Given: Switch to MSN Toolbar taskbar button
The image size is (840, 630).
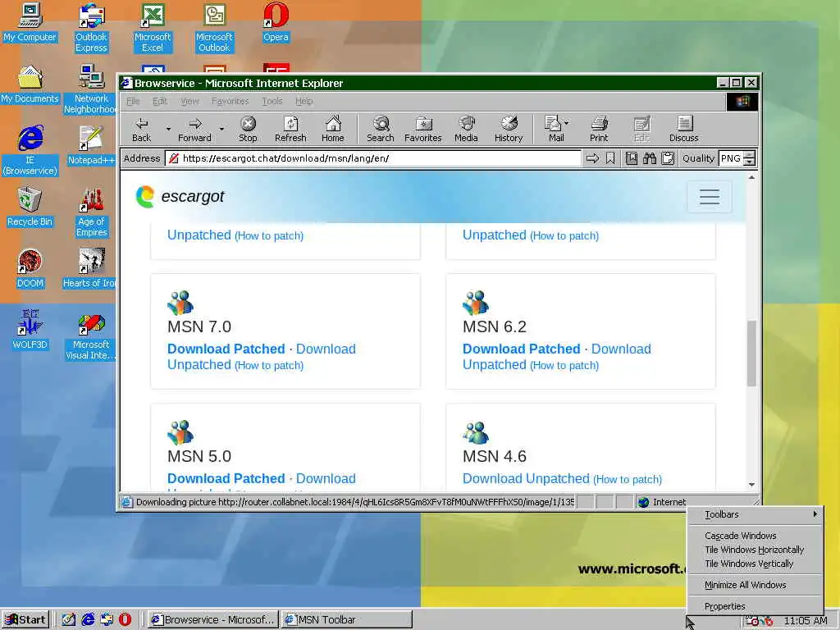Looking at the screenshot, I should 347,620.
